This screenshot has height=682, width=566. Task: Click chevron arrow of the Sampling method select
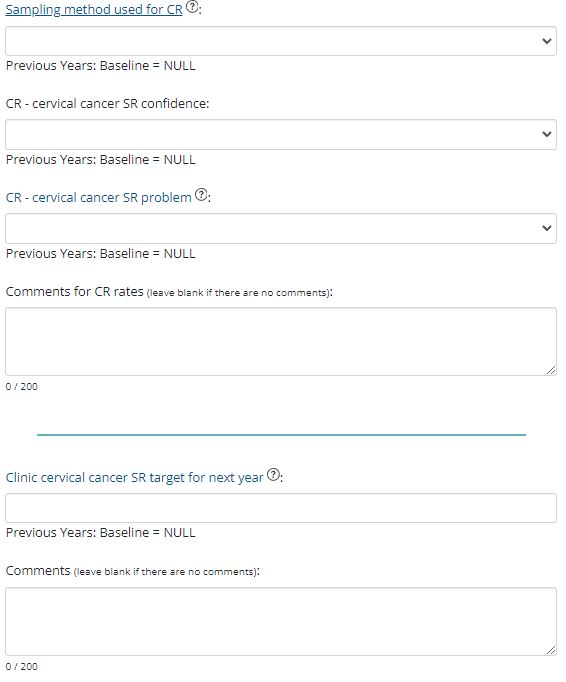click(547, 41)
